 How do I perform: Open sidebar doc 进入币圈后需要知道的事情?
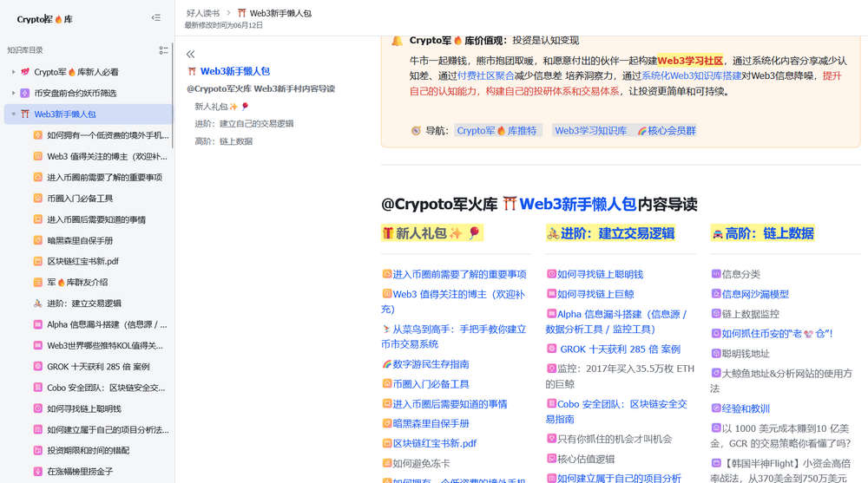(96, 219)
